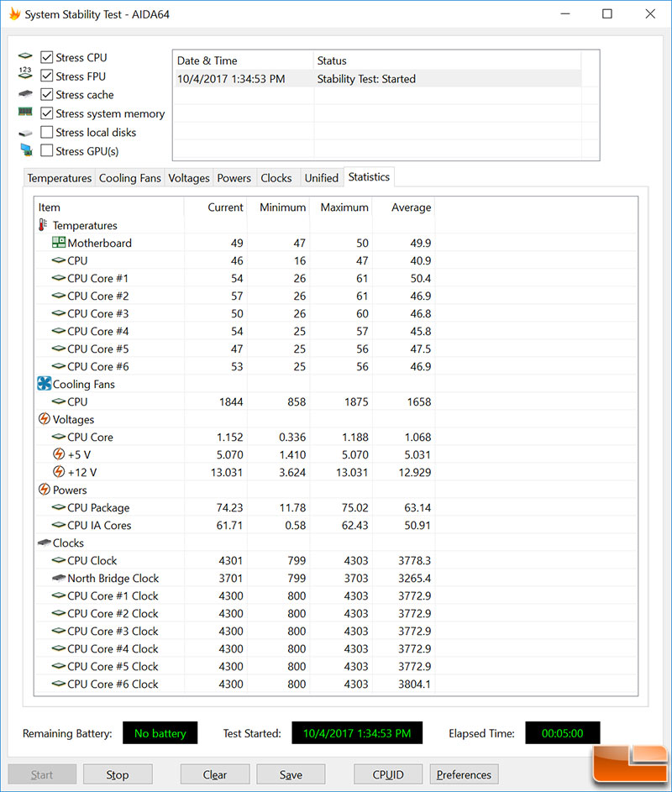The width and height of the screenshot is (672, 792).
Task: Click the Save button
Action: [x=291, y=775]
